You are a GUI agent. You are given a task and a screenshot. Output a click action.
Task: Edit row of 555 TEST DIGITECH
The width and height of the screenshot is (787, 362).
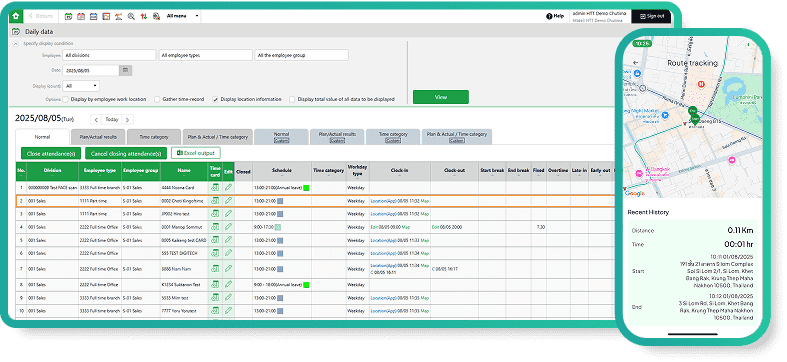[x=228, y=253]
